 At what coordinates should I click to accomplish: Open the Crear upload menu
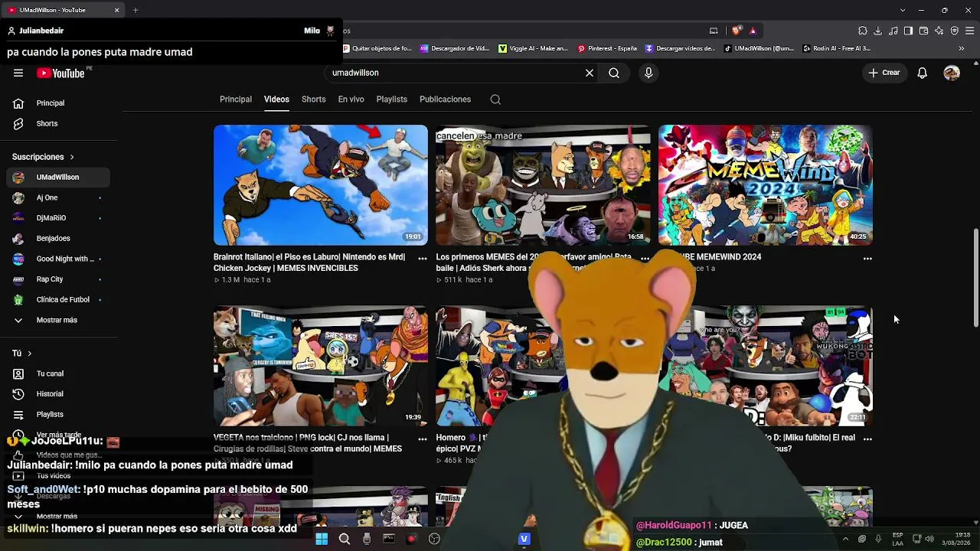point(884,73)
